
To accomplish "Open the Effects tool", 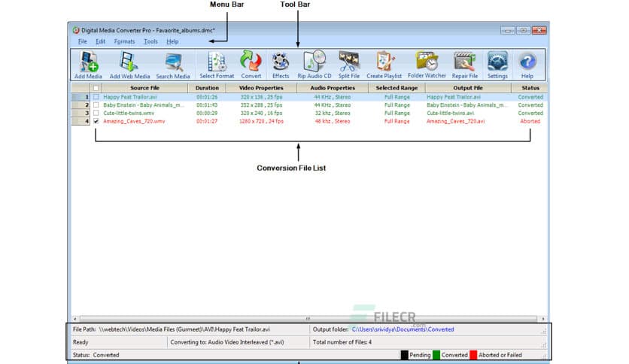I will pyautogui.click(x=281, y=65).
